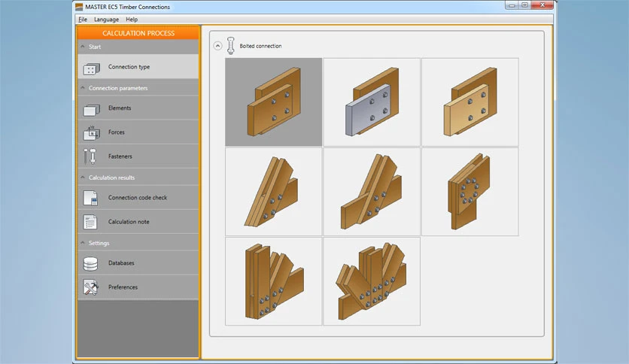Open the Calculation note
Image resolution: width=629 pixels, height=364 pixels.
pos(138,222)
